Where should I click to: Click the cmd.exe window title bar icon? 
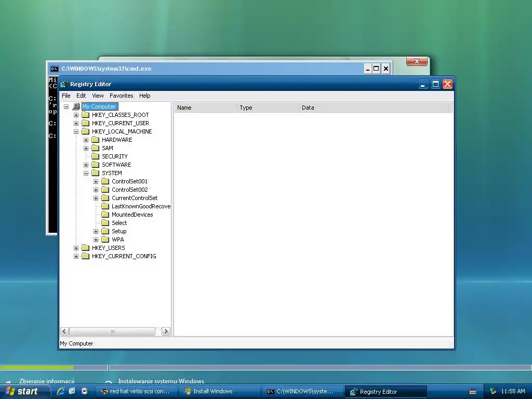point(54,69)
